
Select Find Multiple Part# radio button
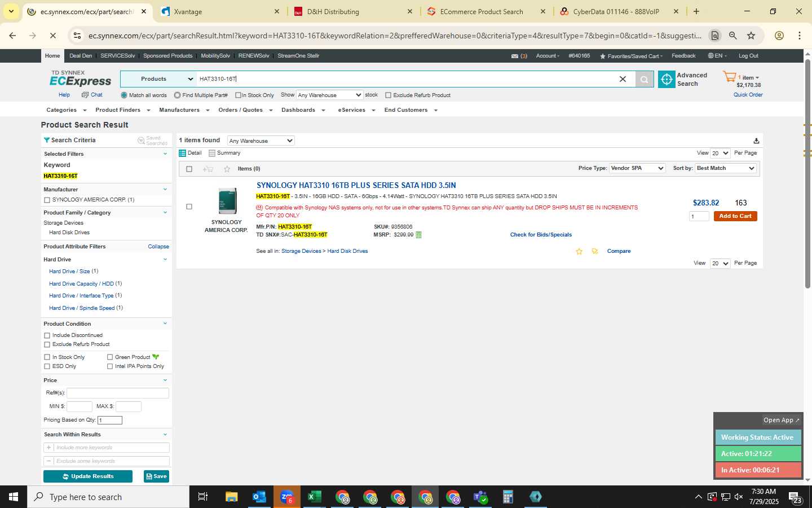click(x=177, y=95)
